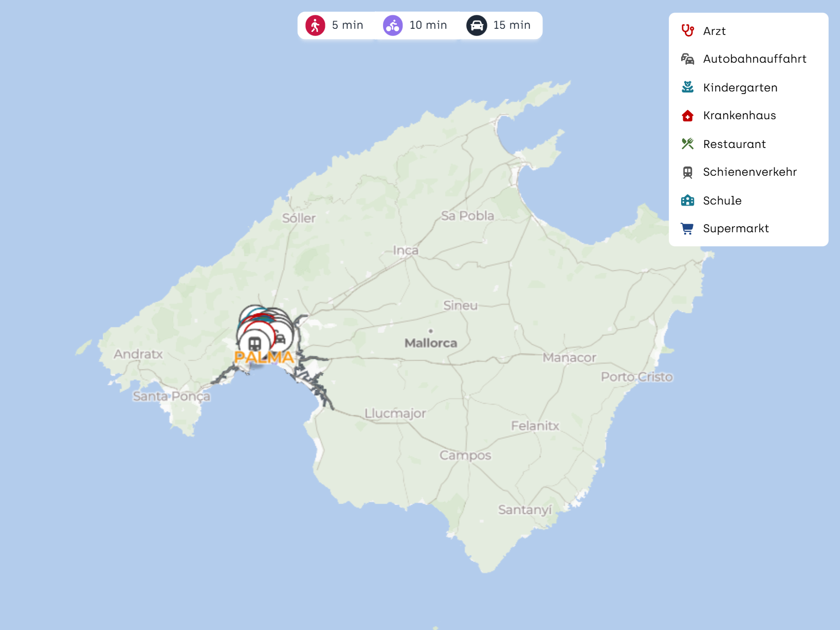
Task: Click the Mallorca island label
Action: pyautogui.click(x=430, y=343)
